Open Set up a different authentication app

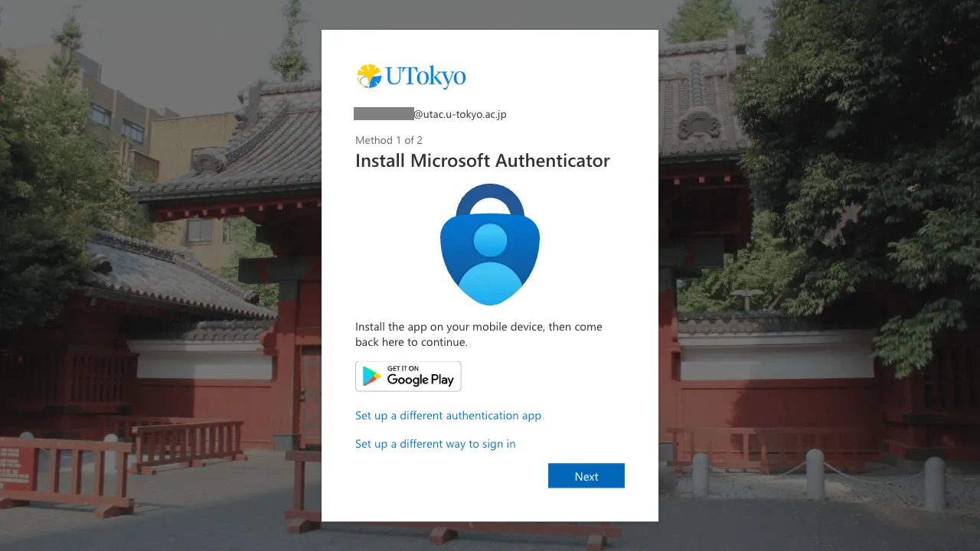448,416
